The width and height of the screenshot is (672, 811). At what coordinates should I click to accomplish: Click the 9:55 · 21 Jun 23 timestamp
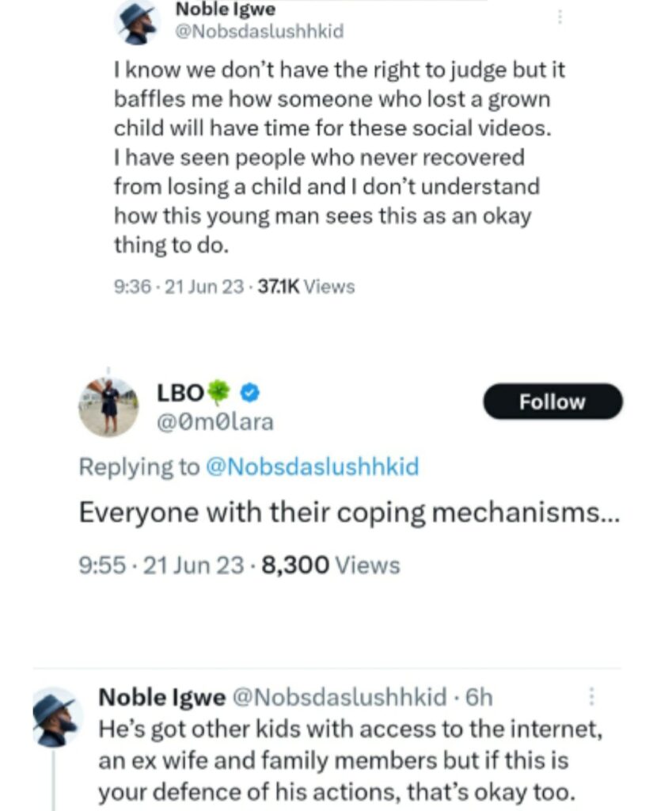[161, 565]
